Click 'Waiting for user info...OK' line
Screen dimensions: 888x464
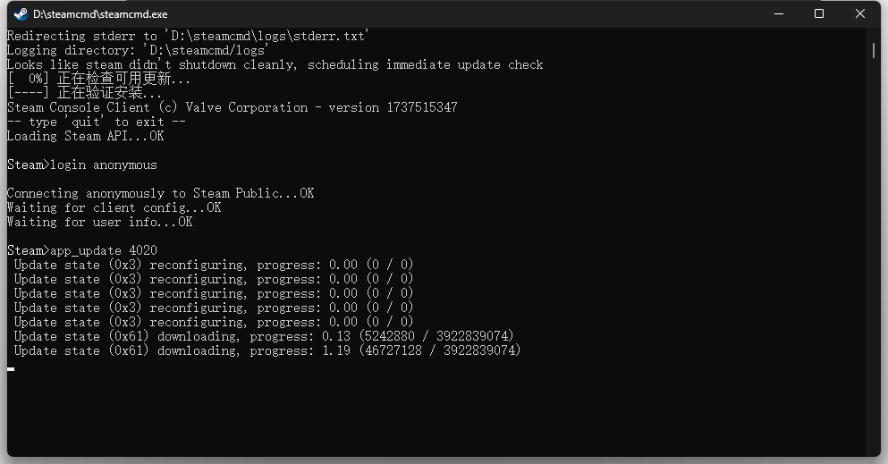[100, 222]
